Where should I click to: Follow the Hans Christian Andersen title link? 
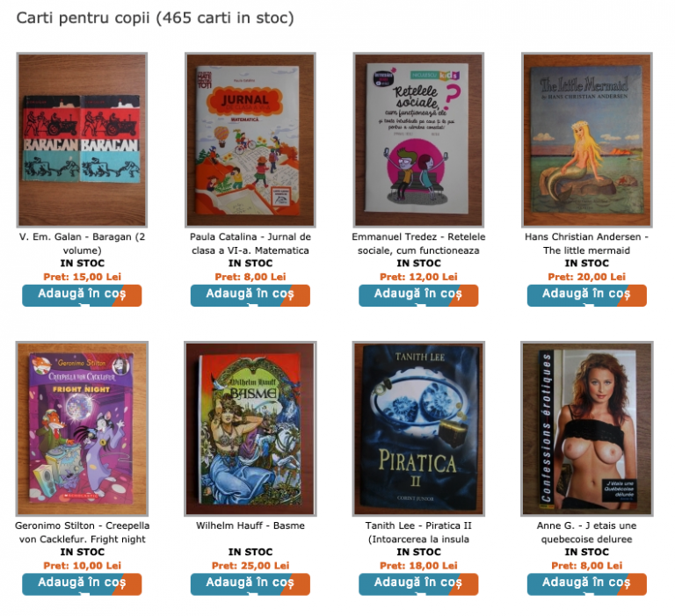tap(587, 243)
